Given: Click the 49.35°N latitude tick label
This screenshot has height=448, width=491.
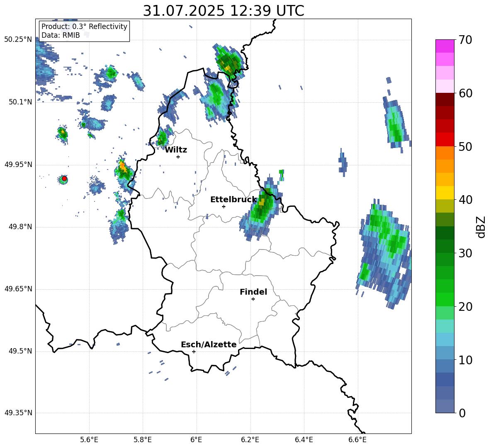Looking at the screenshot, I should pyautogui.click(x=18, y=413).
